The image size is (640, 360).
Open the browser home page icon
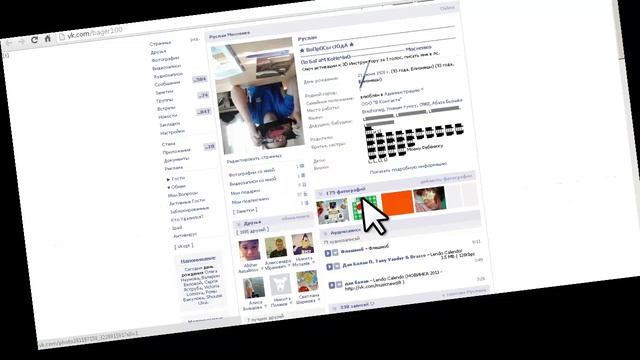(x=48, y=38)
